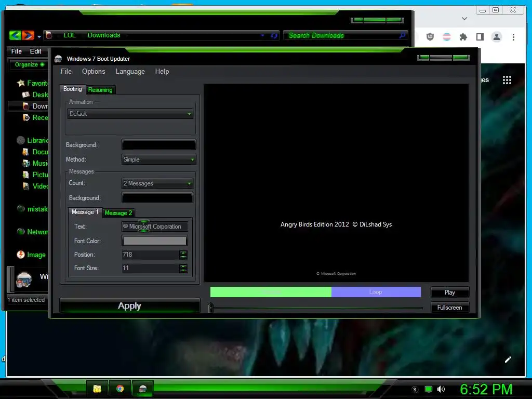Viewport: 532px width, 399px height.
Task: Expand the Explorer address bar history dropdown
Action: click(x=262, y=35)
